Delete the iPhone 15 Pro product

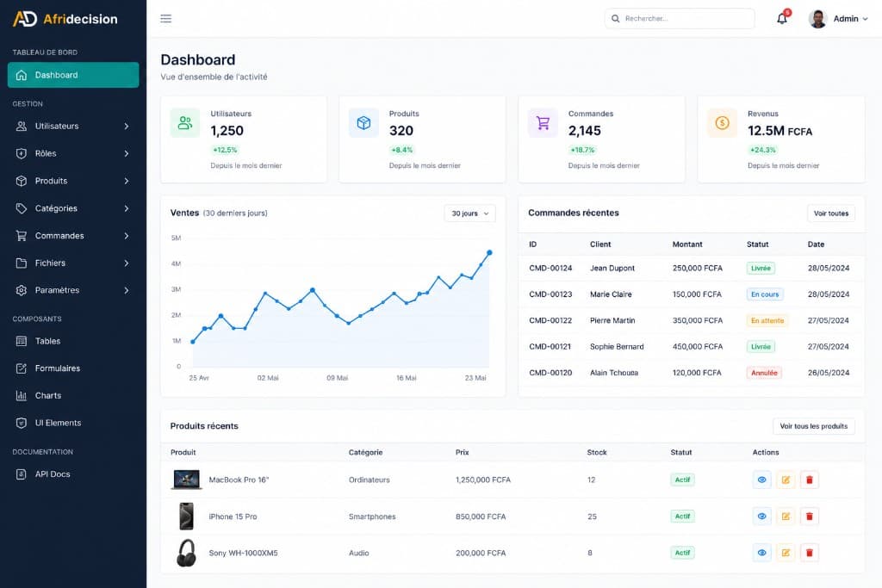pos(810,516)
